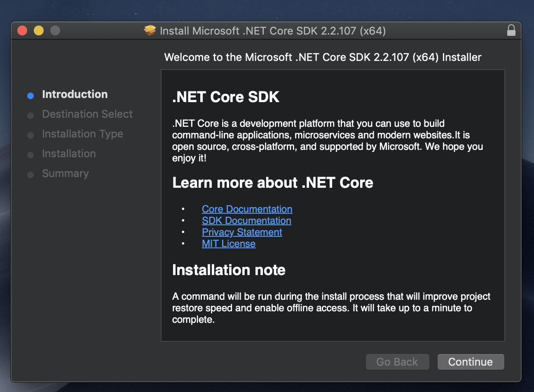This screenshot has height=392, width=534.
Task: Minimize the installer with the yellow button
Action: [x=39, y=30]
